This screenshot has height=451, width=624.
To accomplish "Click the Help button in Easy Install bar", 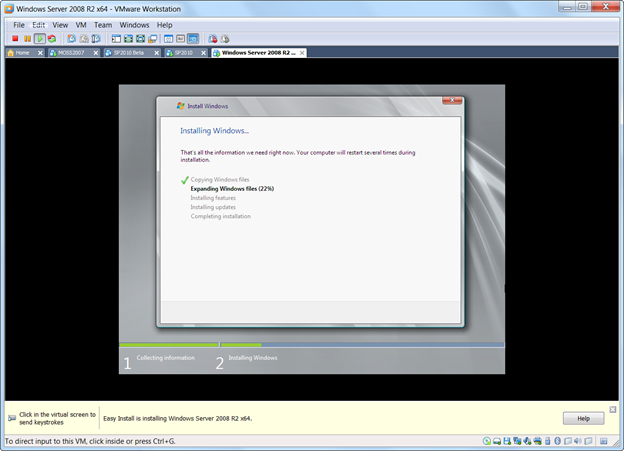I will click(583, 418).
